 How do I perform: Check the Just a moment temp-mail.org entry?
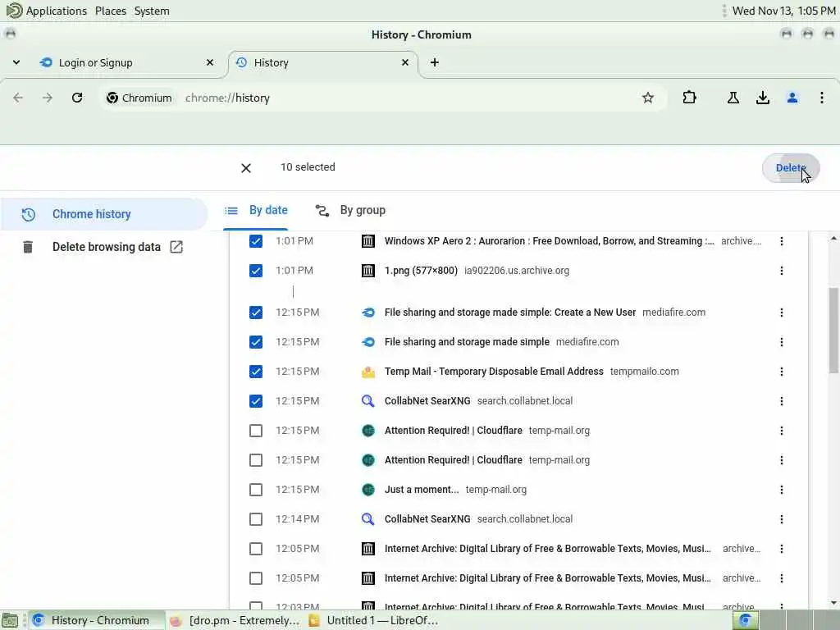(256, 490)
